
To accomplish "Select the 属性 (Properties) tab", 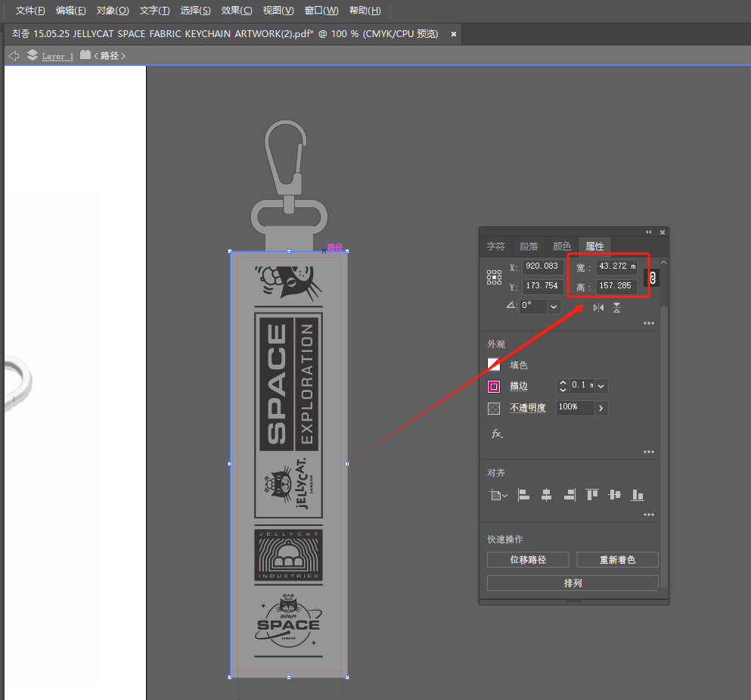I will pyautogui.click(x=595, y=246).
